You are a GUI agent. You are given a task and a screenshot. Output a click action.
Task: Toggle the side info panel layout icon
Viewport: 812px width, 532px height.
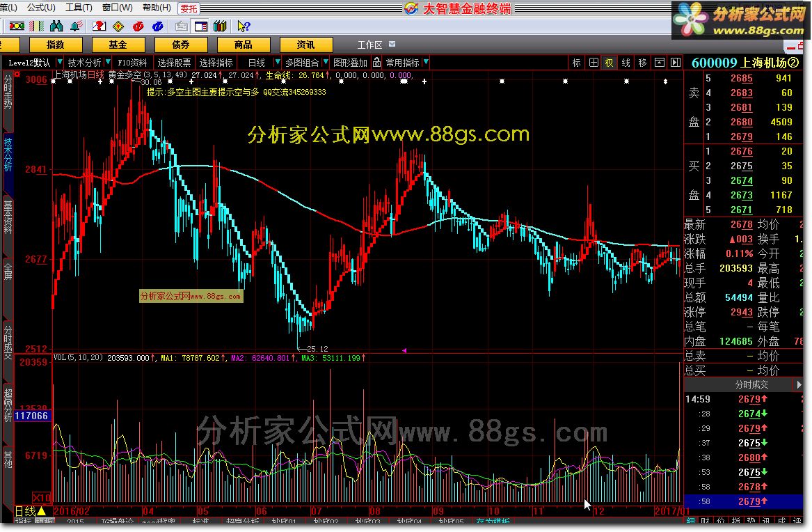201,26
